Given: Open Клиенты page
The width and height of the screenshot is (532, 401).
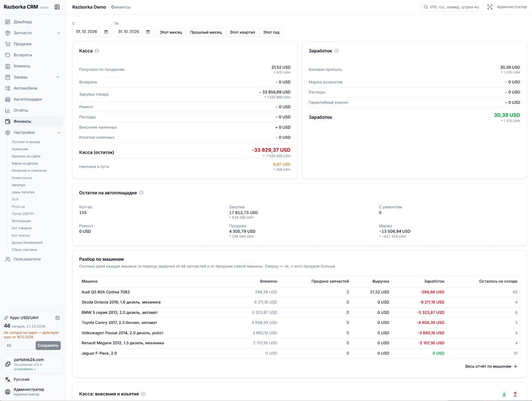Looking at the screenshot, I should (32, 66).
